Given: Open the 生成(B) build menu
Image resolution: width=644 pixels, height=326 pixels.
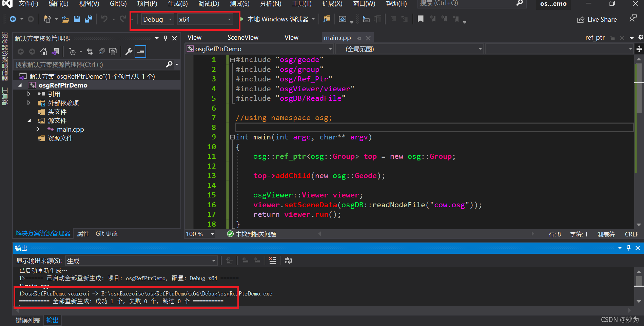Looking at the screenshot, I should click(x=177, y=4).
